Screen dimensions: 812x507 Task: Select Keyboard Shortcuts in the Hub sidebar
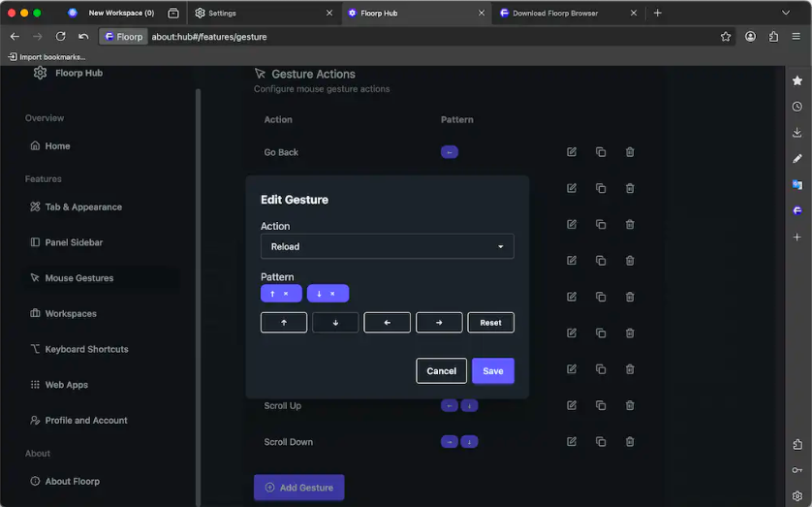(x=86, y=349)
